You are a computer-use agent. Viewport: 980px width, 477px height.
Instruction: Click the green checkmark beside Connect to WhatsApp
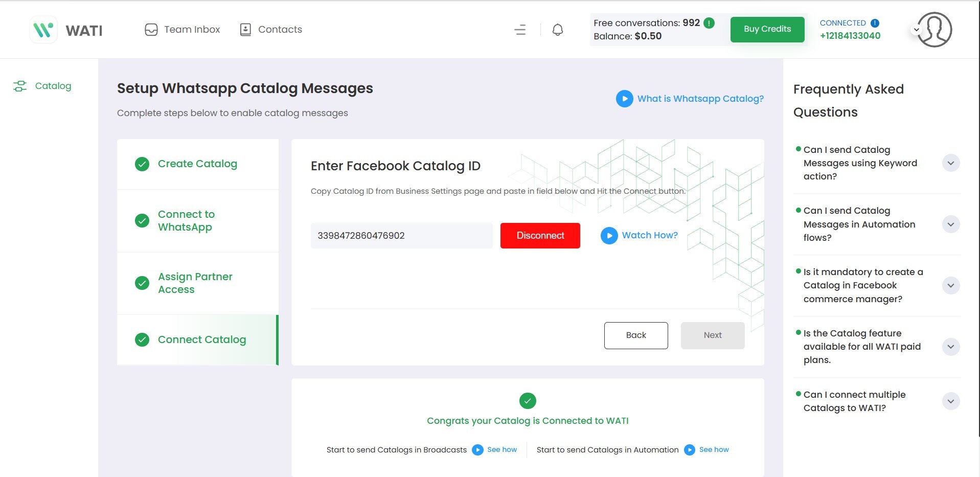[x=142, y=221]
